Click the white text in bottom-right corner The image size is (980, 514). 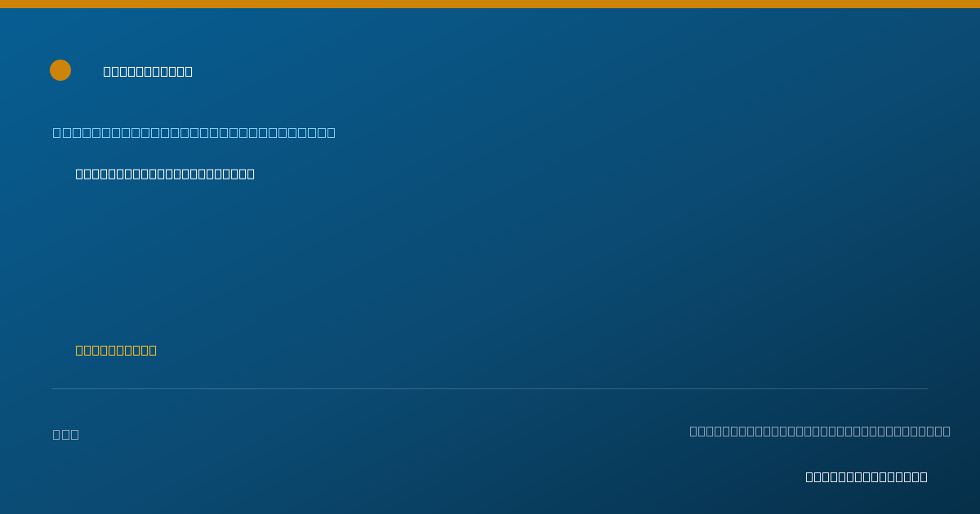tap(866, 476)
